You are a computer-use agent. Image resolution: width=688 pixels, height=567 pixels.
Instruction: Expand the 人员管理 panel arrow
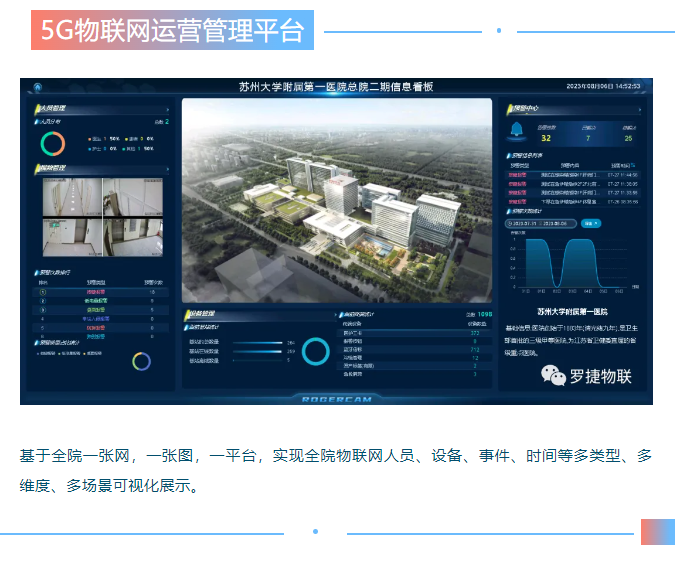(x=167, y=109)
